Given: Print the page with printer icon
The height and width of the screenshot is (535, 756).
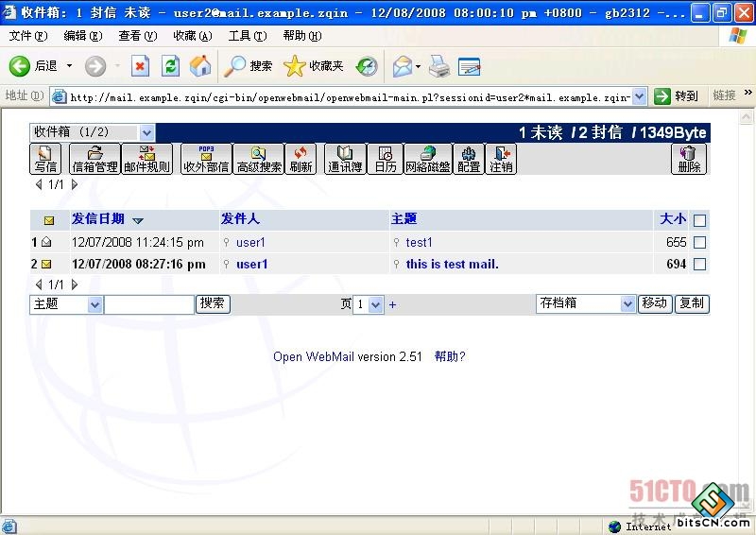Looking at the screenshot, I should pos(439,66).
